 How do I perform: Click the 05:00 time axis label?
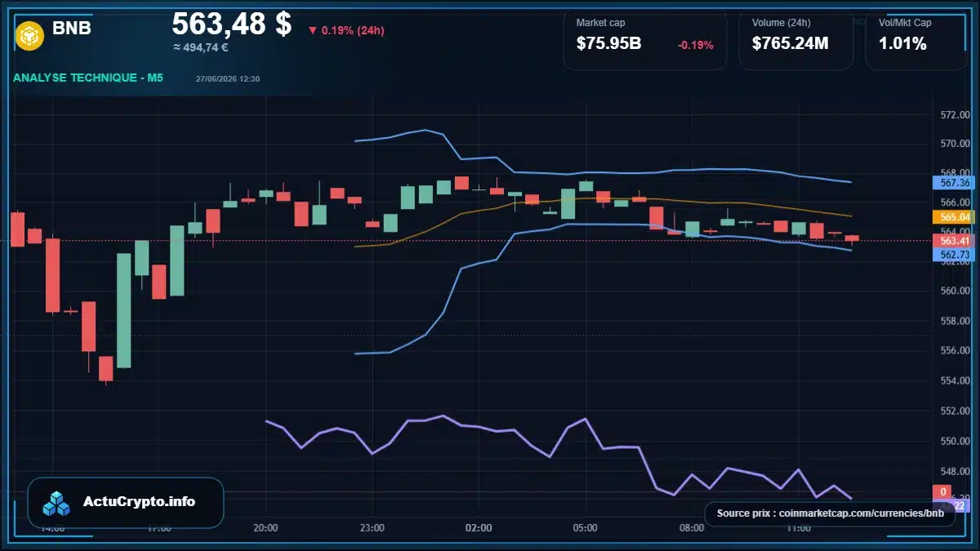click(586, 528)
